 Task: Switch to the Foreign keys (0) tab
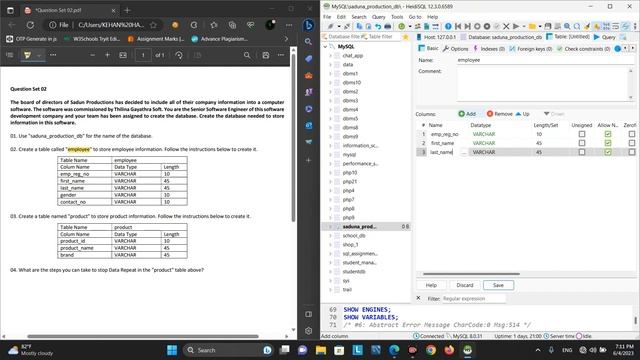pyautogui.click(x=531, y=49)
